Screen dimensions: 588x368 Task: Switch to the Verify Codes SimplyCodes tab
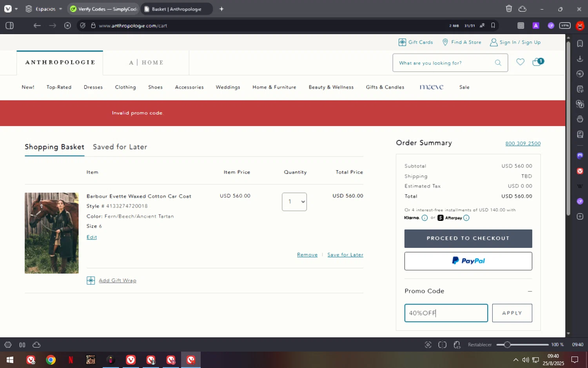(103, 9)
